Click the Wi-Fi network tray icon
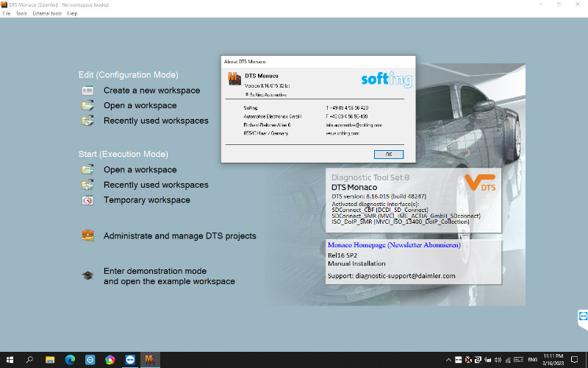The height and width of the screenshot is (368, 588). [x=508, y=360]
